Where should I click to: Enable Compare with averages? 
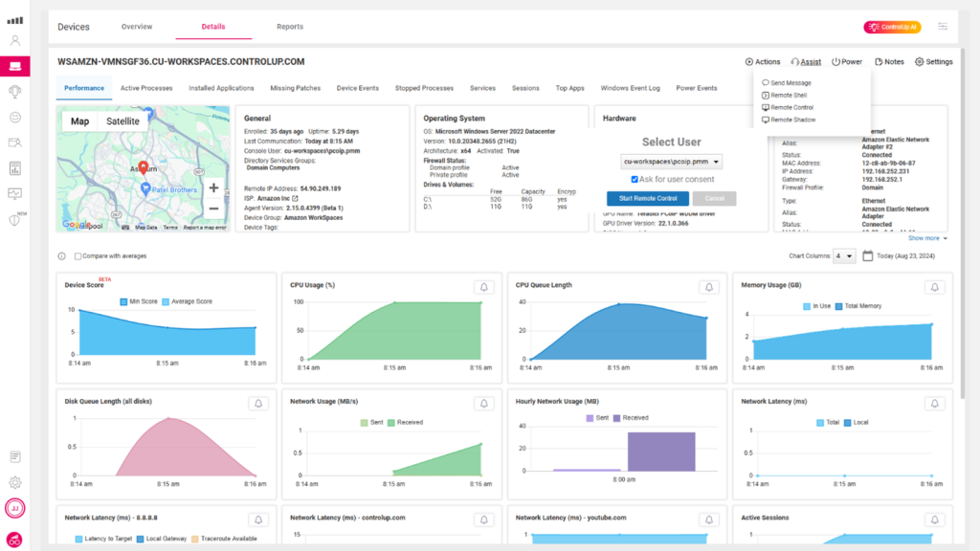[79, 255]
